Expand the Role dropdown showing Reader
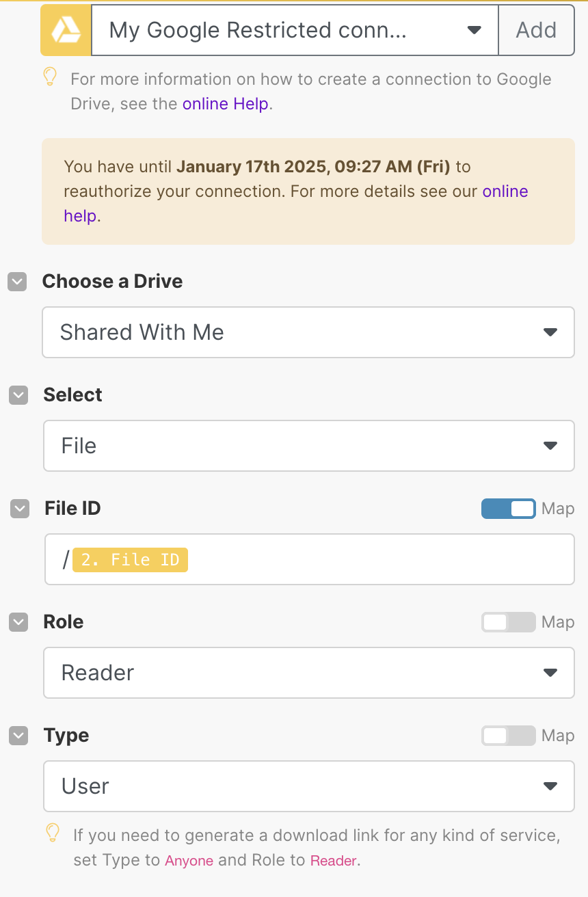 click(x=308, y=673)
